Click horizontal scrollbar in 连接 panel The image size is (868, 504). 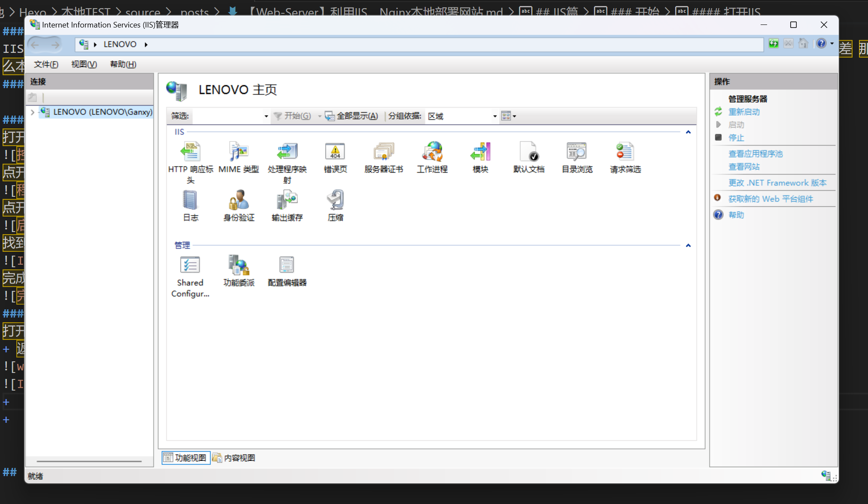[x=89, y=461]
